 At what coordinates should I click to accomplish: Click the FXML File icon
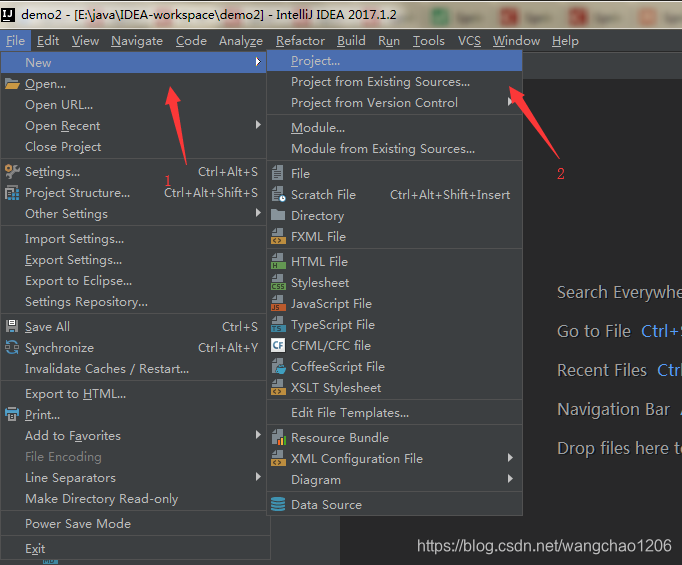pyautogui.click(x=278, y=236)
